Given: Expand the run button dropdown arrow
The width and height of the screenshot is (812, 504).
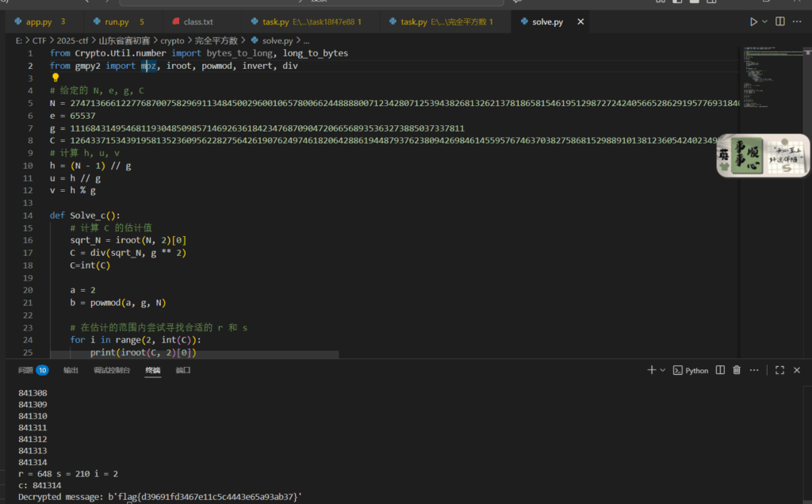Looking at the screenshot, I should (x=765, y=21).
